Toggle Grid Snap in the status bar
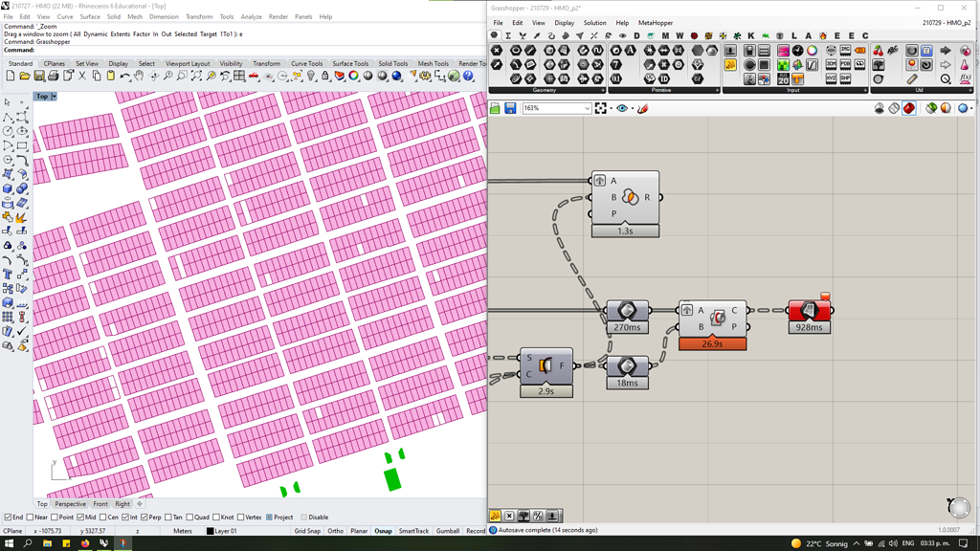The image size is (980, 551). 307,531
